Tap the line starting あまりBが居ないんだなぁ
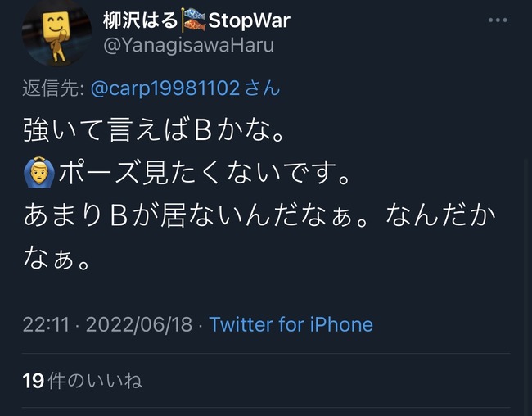Image resolution: width=532 pixels, height=416 pixels. pos(259,215)
